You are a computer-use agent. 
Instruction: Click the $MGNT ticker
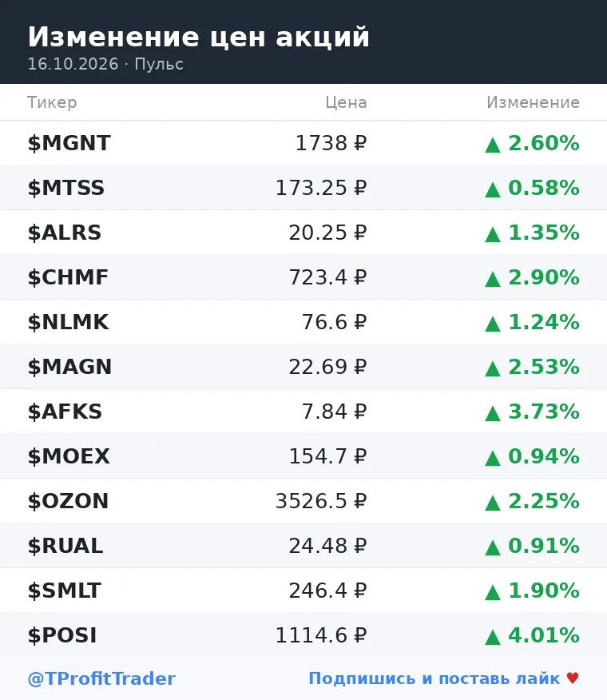coord(69,143)
